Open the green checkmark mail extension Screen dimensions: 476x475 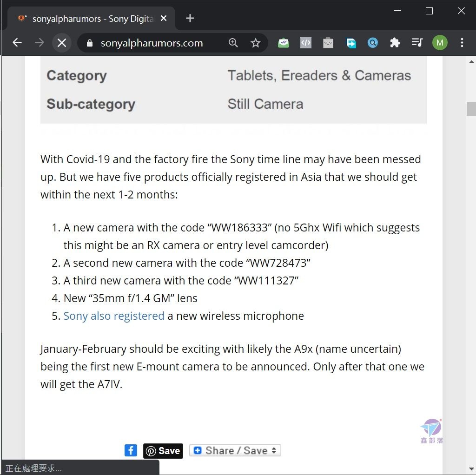pos(284,43)
